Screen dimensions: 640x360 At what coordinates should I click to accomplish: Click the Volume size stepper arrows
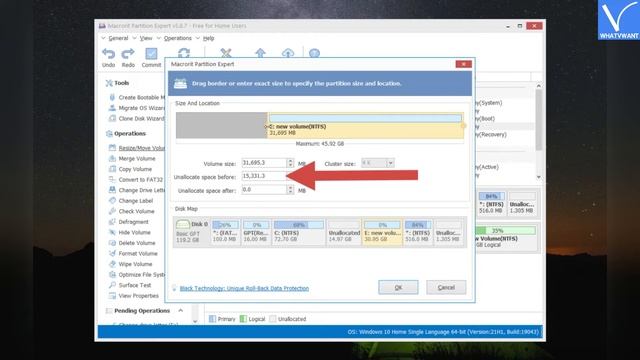point(290,163)
